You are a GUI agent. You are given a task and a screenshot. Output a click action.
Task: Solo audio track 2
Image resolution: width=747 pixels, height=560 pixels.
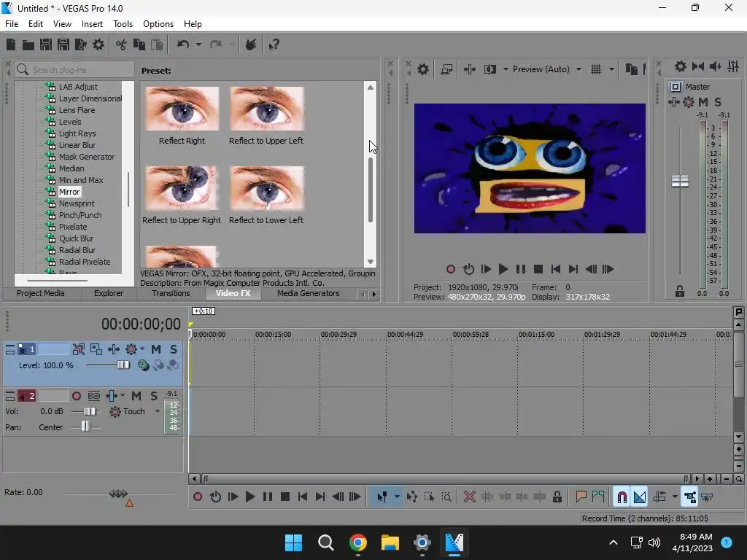[154, 396]
